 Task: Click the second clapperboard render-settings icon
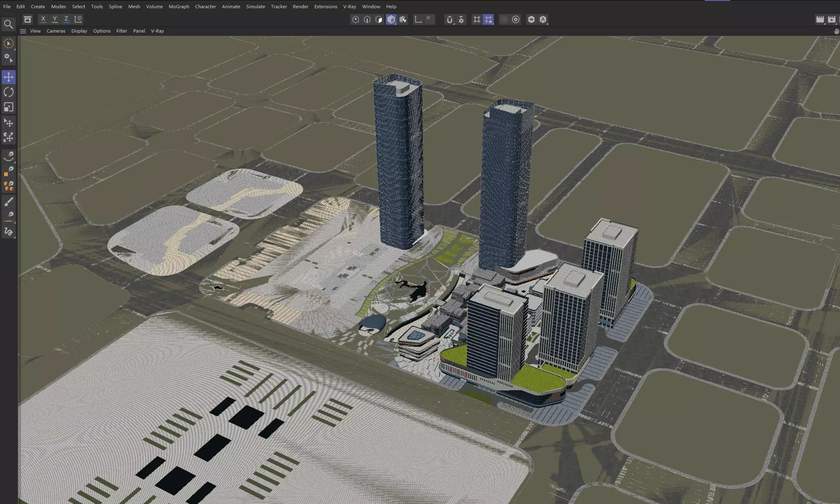832,19
